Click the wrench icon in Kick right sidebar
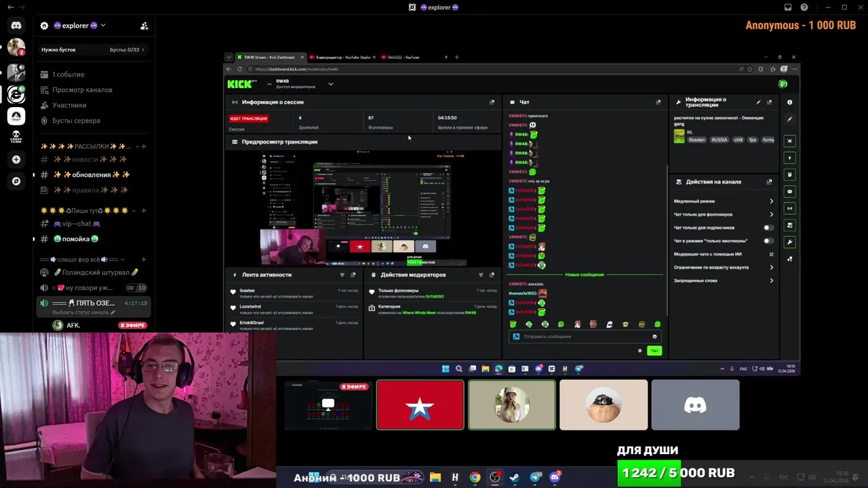Viewport: 868px width, 488px height. pyautogui.click(x=789, y=242)
